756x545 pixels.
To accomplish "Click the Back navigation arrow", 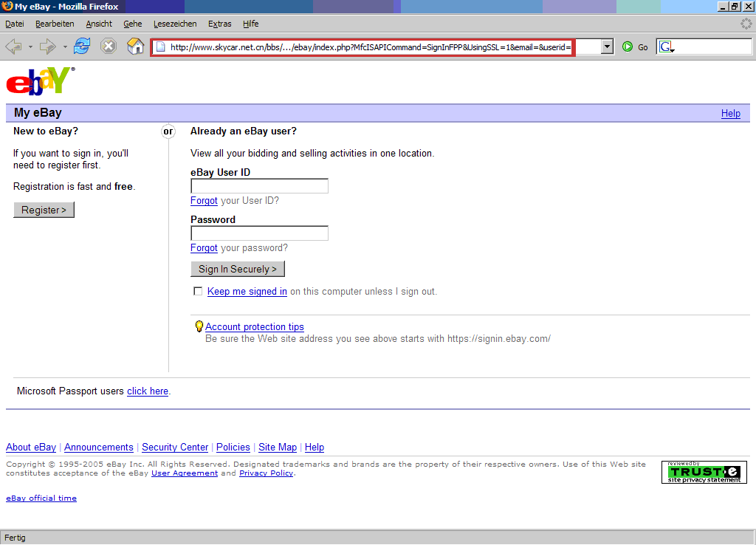I will click(13, 47).
